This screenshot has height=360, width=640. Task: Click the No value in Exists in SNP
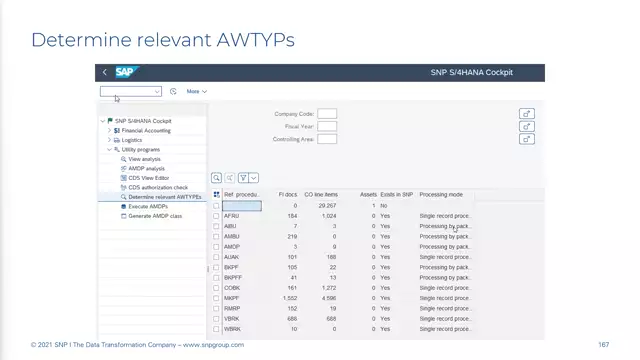384,206
